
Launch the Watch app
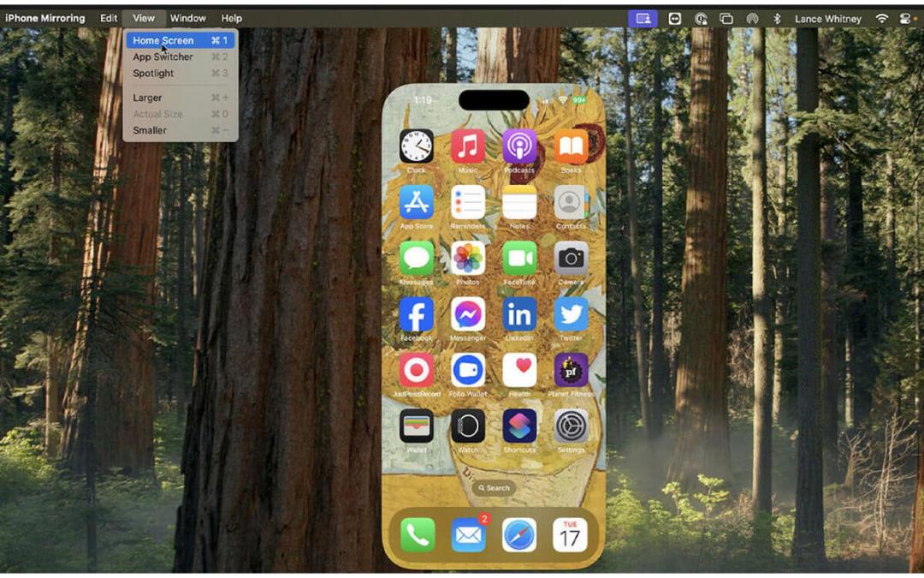point(468,426)
